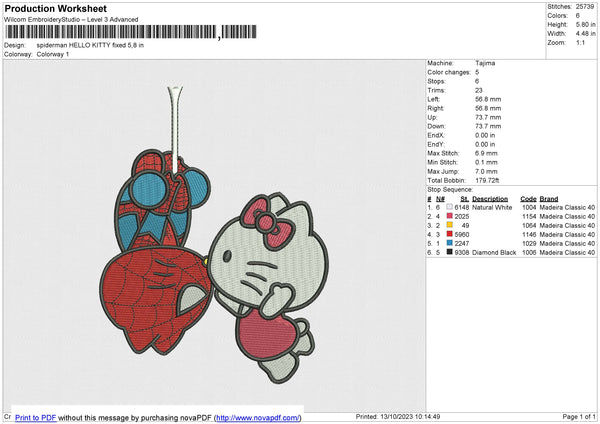The width and height of the screenshot is (600, 424).
Task: Click the yellow thread swatch in row 3
Action: (449, 225)
